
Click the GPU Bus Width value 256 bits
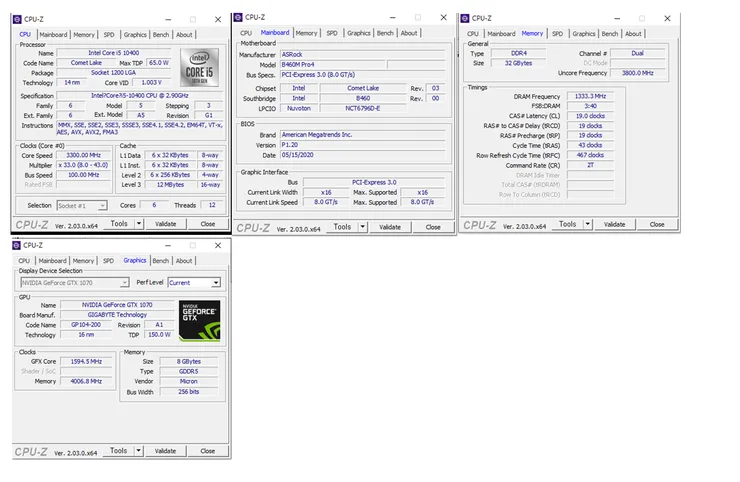[x=189, y=392]
